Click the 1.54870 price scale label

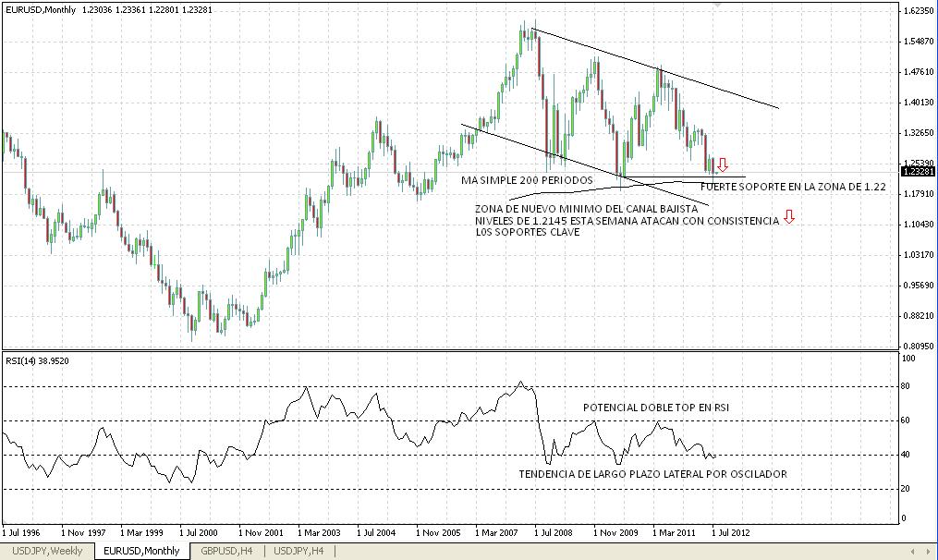[x=920, y=41]
